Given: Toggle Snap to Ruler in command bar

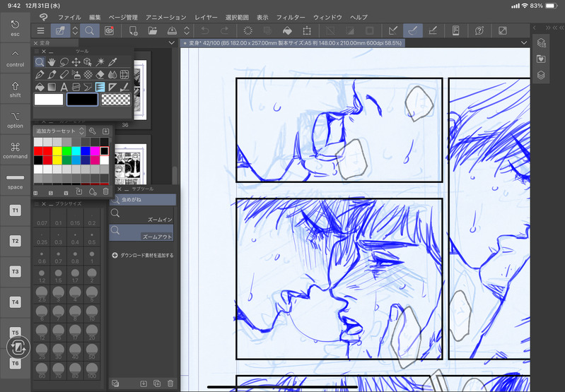Looking at the screenshot, I should click(393, 30).
